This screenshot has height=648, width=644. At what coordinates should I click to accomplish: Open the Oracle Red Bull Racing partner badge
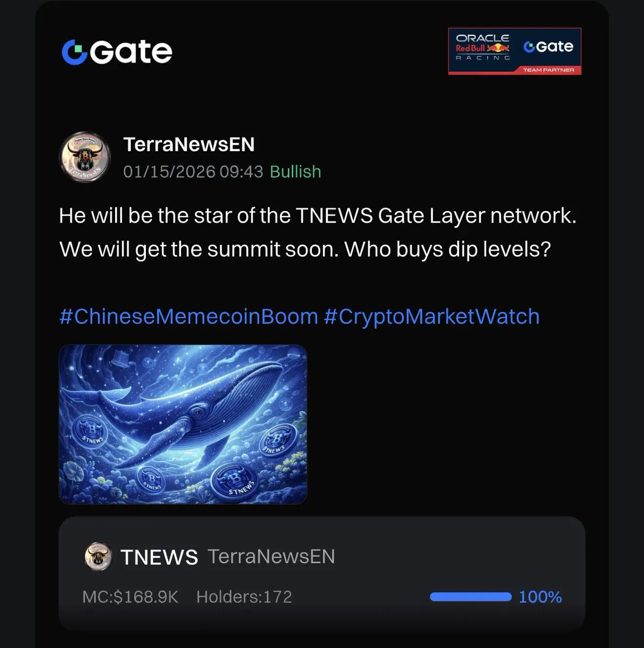click(x=514, y=51)
